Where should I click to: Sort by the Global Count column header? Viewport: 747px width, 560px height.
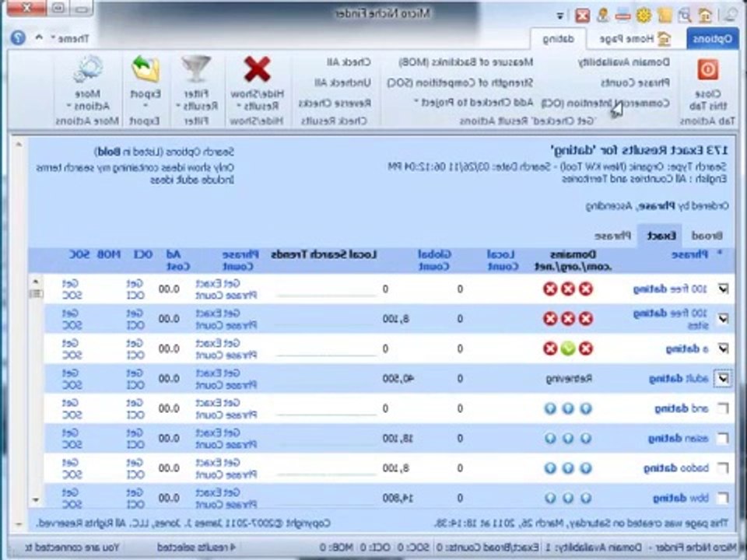[x=434, y=260]
